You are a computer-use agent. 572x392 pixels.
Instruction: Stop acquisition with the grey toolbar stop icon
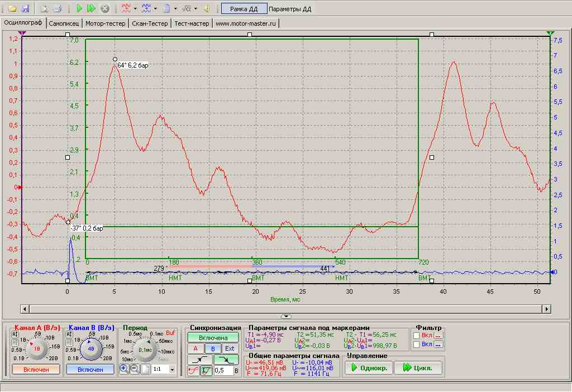(104, 8)
